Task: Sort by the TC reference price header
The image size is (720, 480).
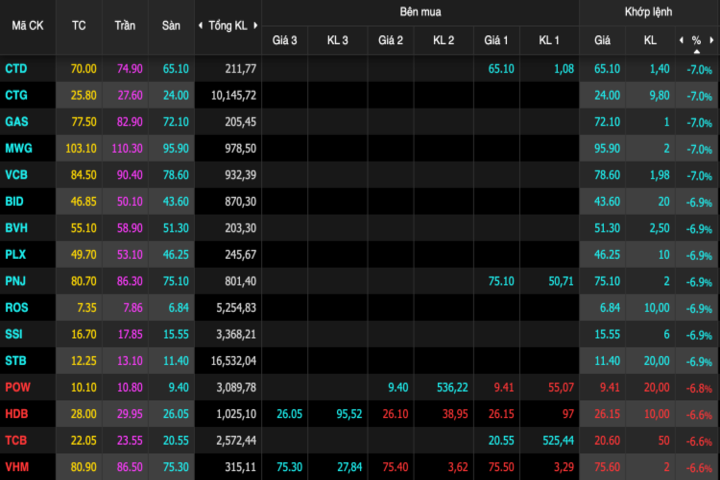Action: 79,25
